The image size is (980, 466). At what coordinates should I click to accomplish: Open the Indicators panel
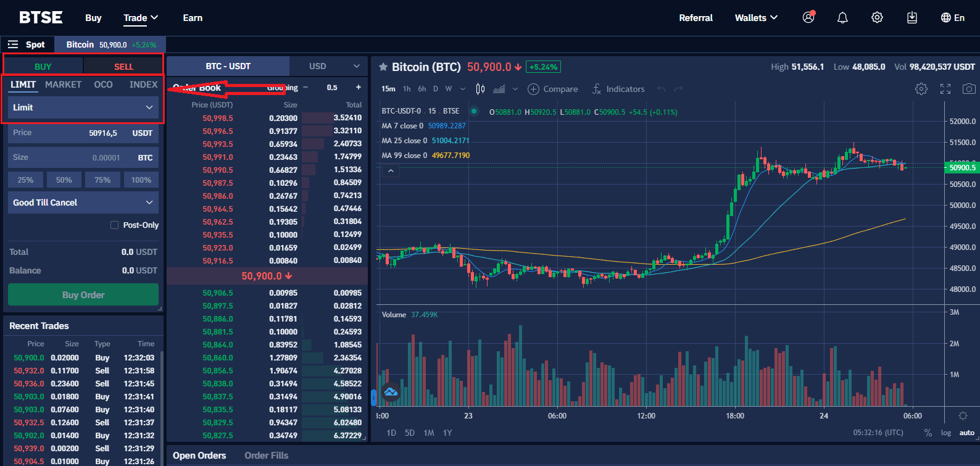tap(618, 89)
